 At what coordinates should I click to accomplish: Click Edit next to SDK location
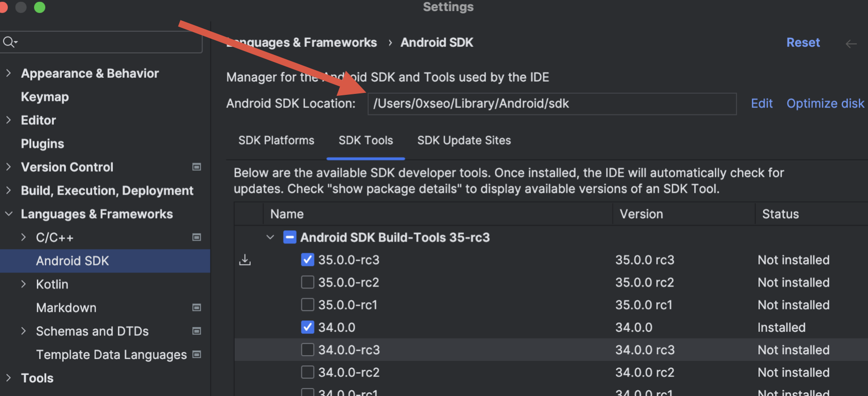[762, 104]
